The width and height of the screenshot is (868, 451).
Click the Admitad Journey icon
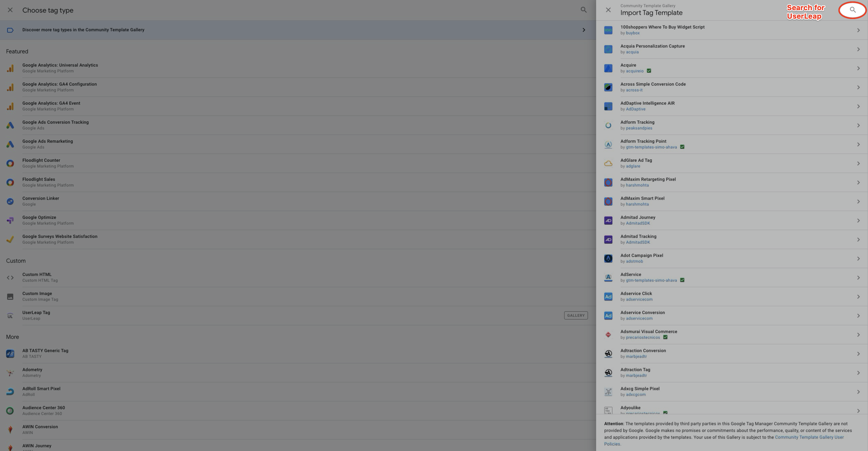[608, 221]
